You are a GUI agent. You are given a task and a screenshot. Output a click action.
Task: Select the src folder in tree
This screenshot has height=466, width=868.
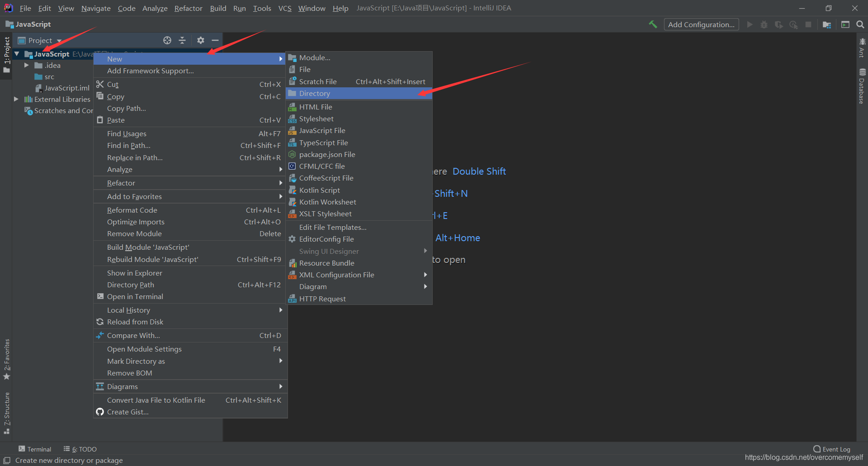[44, 76]
